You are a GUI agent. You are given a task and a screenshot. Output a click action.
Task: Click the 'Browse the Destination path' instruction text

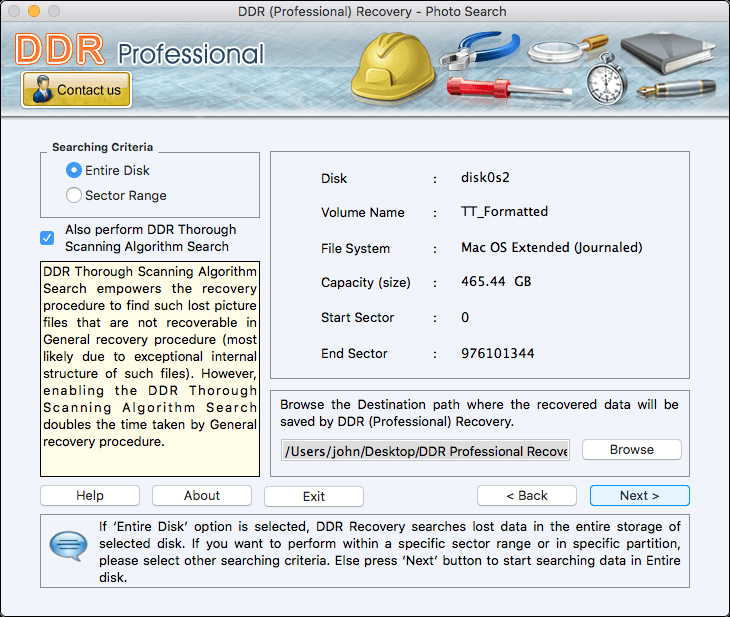479,413
